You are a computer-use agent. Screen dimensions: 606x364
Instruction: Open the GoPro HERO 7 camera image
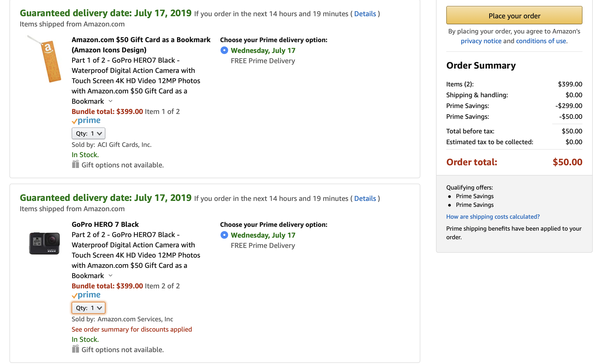(44, 243)
